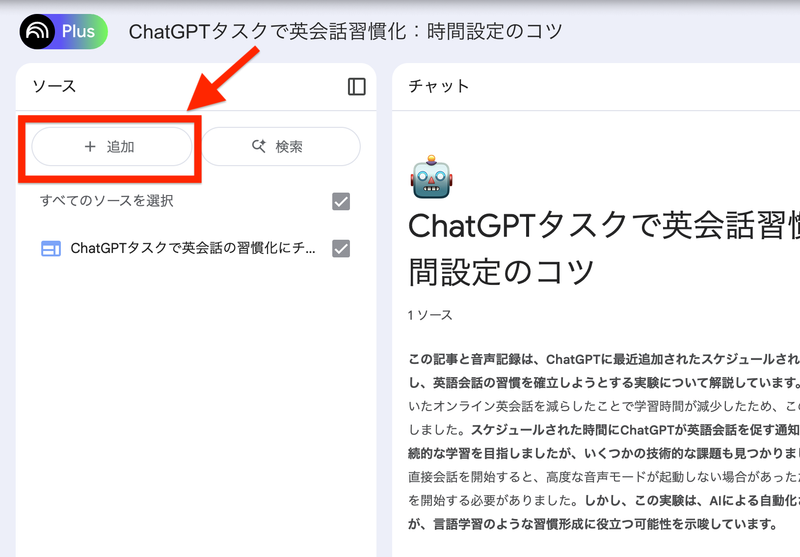This screenshot has height=557, width=800.
Task: Click the 検索 discover sources button
Action: 281,147
